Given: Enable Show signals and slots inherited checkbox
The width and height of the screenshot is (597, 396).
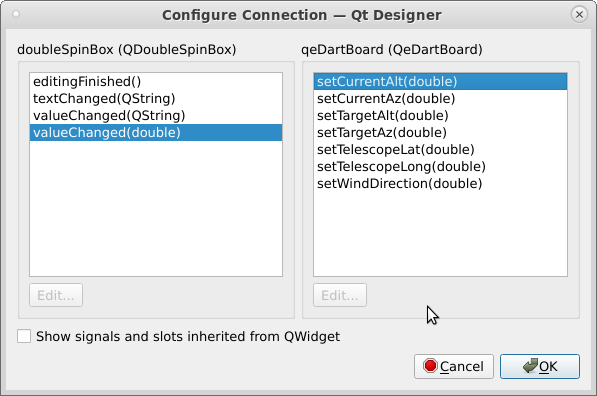Looking at the screenshot, I should click(24, 336).
